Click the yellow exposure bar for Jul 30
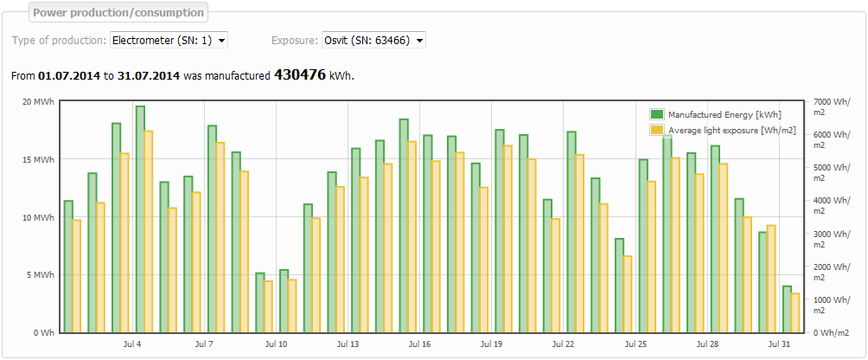868x360 pixels. [771, 279]
